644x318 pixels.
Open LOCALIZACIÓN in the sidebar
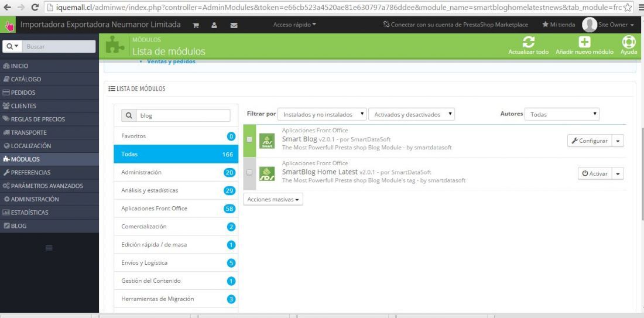click(49, 146)
